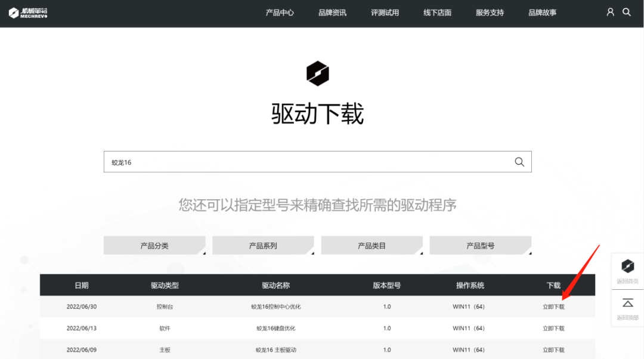
Task: Open the user account icon in header
Action: pyautogui.click(x=609, y=11)
